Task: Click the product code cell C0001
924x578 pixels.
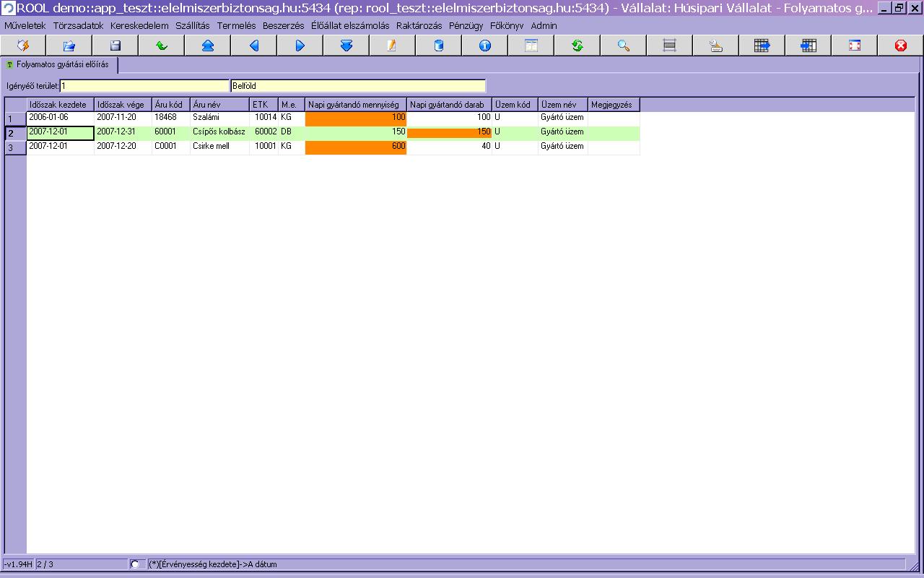Action: 171,147
